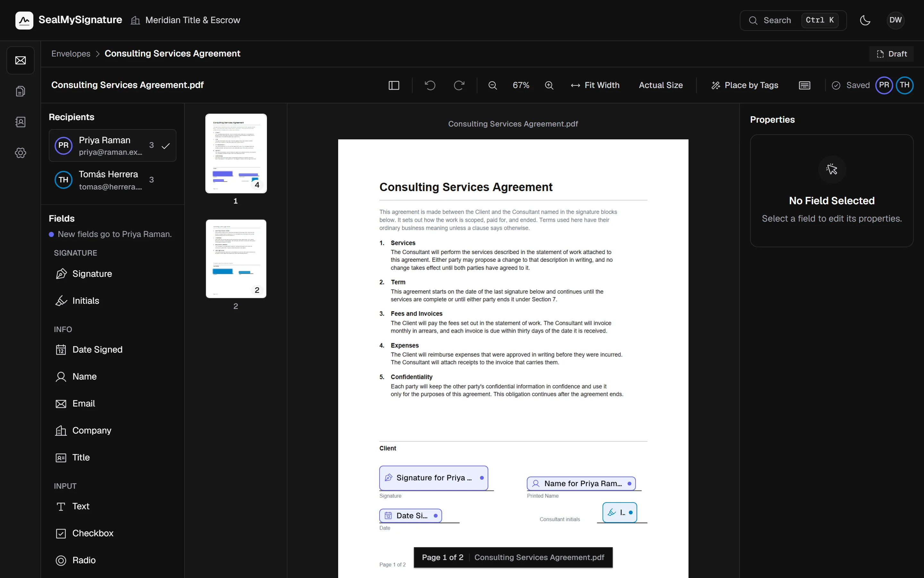Open the Search box

(x=793, y=20)
